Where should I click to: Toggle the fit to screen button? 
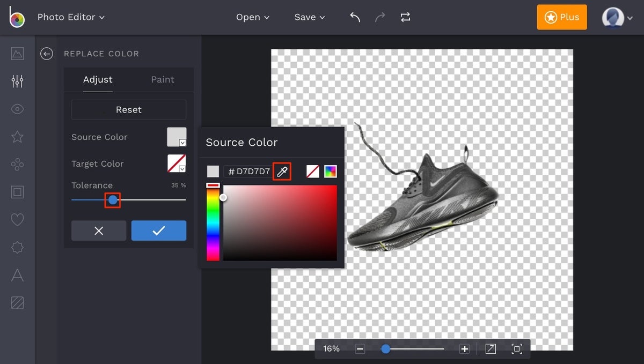517,349
